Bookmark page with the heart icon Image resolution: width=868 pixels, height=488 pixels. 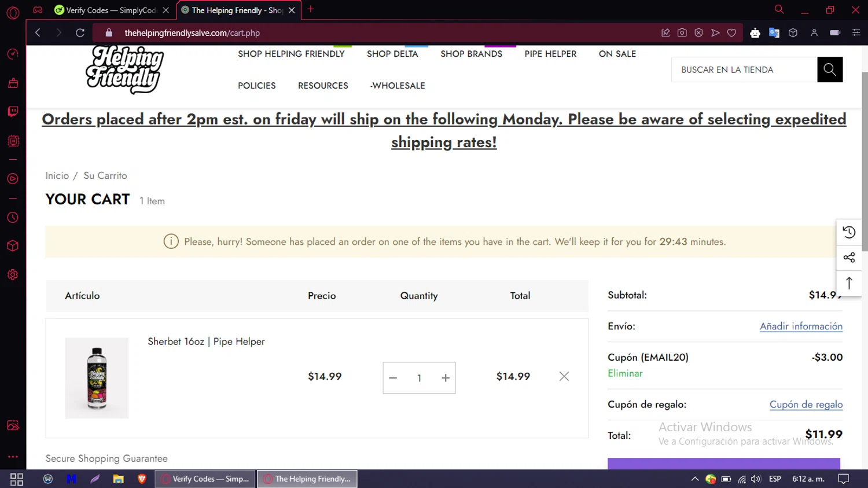point(731,33)
